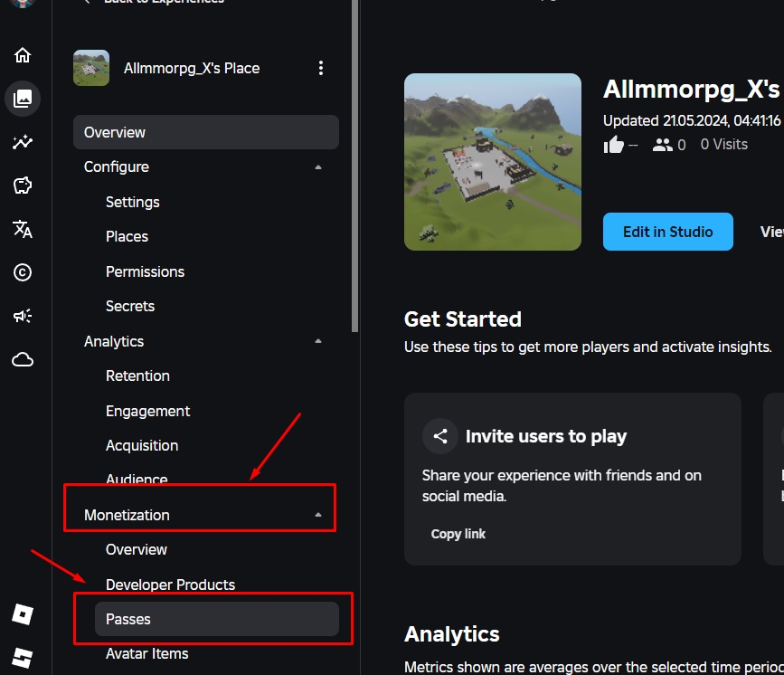Collapse the Analytics section arrow
The image size is (784, 675).
(x=318, y=341)
